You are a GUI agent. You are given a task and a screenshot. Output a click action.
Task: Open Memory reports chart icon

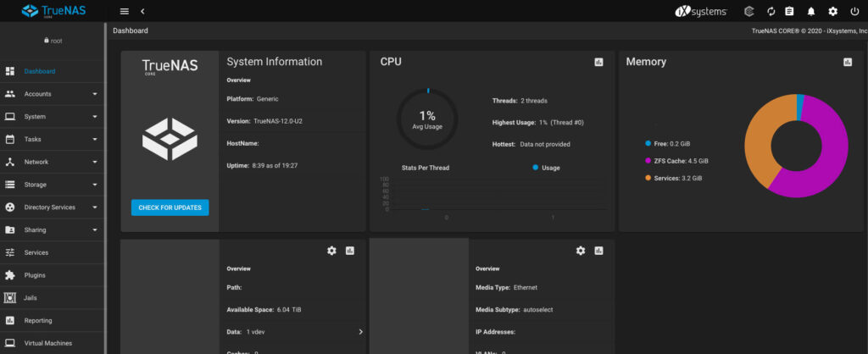(x=848, y=62)
